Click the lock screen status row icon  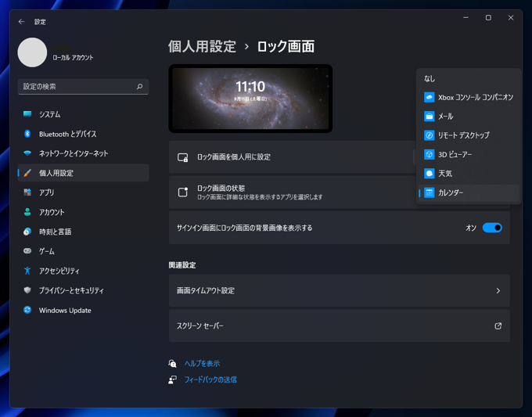coord(182,192)
